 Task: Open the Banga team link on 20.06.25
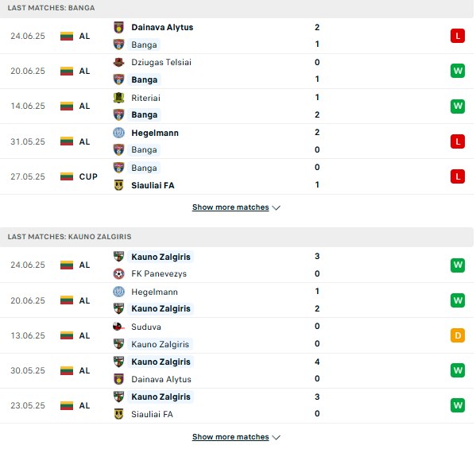144,79
